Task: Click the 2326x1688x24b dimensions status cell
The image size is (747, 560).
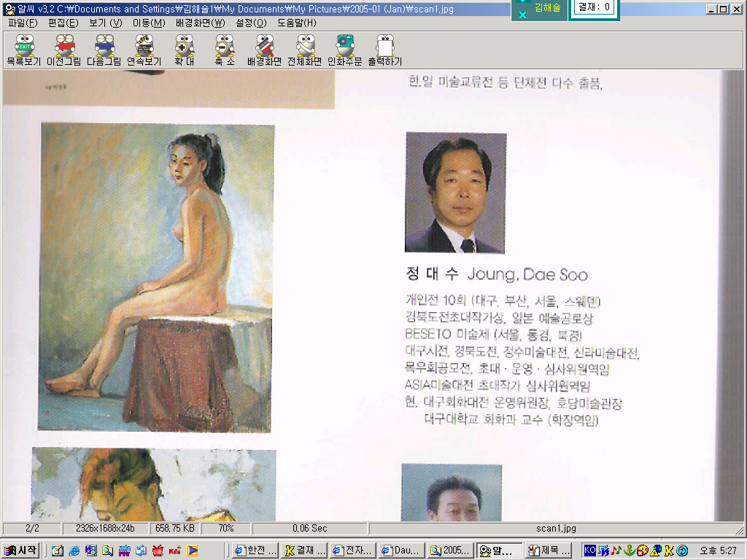Action: (x=105, y=528)
